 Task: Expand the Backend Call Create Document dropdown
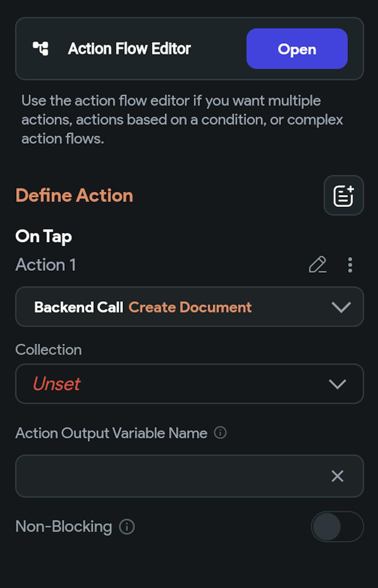click(189, 307)
